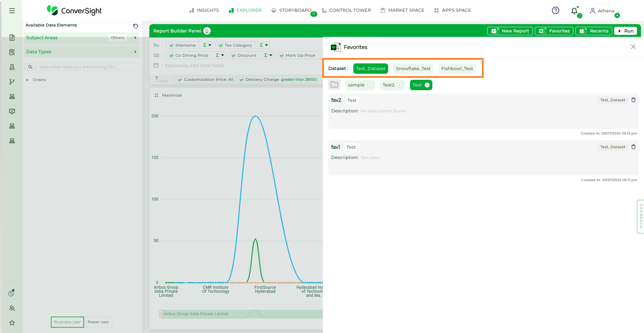The image size is (644, 333).
Task: Delete the fav1 favorite with trash icon
Action: click(x=633, y=147)
